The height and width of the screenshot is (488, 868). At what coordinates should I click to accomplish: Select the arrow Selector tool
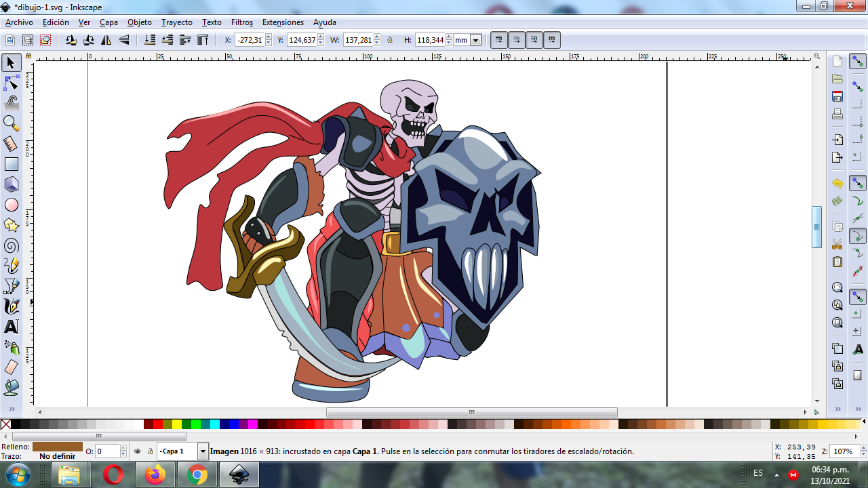tap(11, 63)
